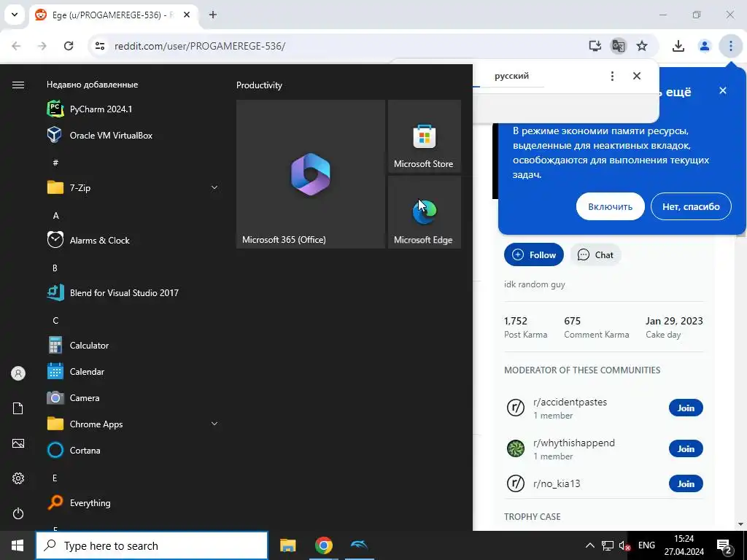Open Chrome profile icon

click(x=705, y=46)
